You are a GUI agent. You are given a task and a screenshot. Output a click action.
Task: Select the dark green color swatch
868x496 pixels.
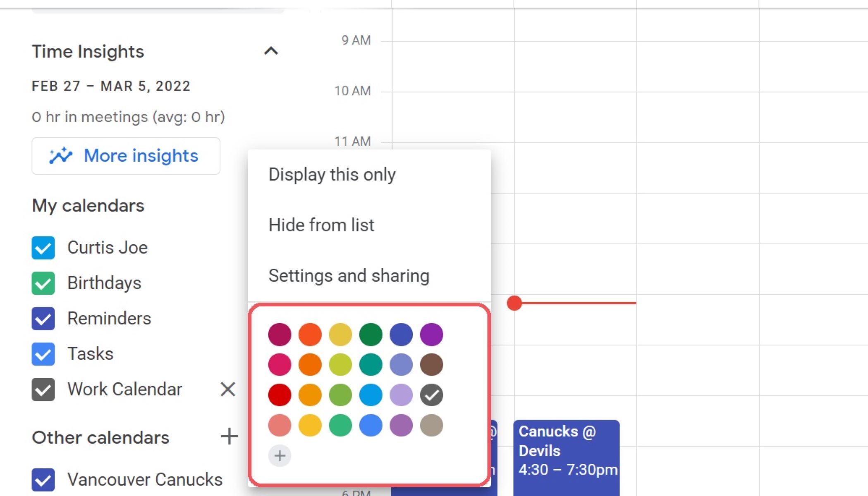click(x=371, y=334)
